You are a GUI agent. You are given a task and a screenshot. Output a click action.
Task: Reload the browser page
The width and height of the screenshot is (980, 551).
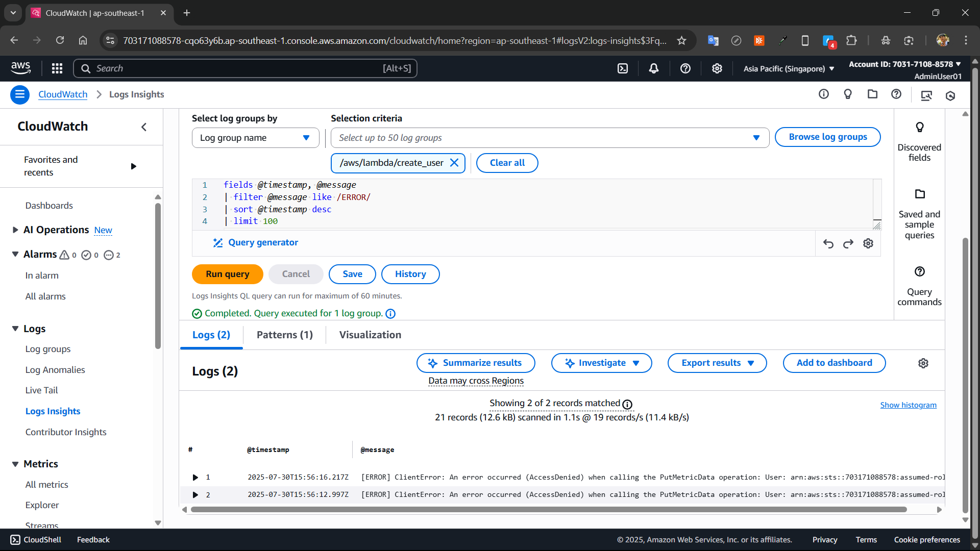tap(60, 40)
